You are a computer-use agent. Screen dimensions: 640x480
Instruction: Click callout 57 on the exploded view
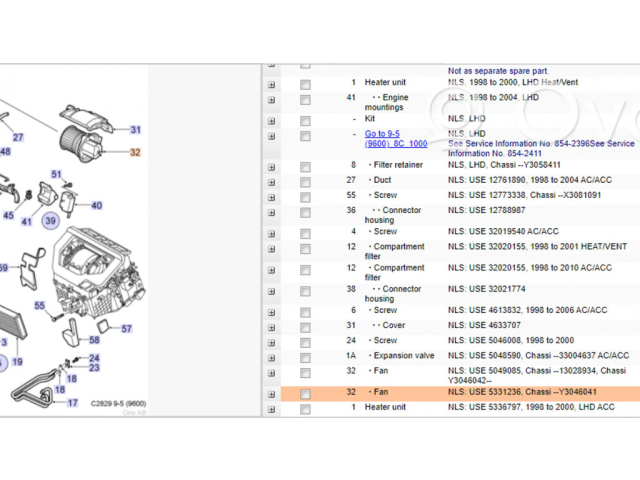[127, 328]
